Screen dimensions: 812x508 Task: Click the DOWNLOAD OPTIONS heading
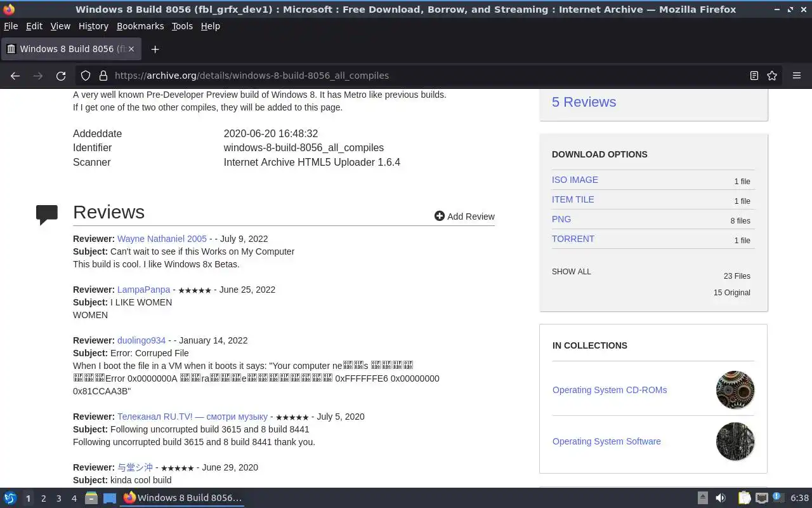(599, 154)
